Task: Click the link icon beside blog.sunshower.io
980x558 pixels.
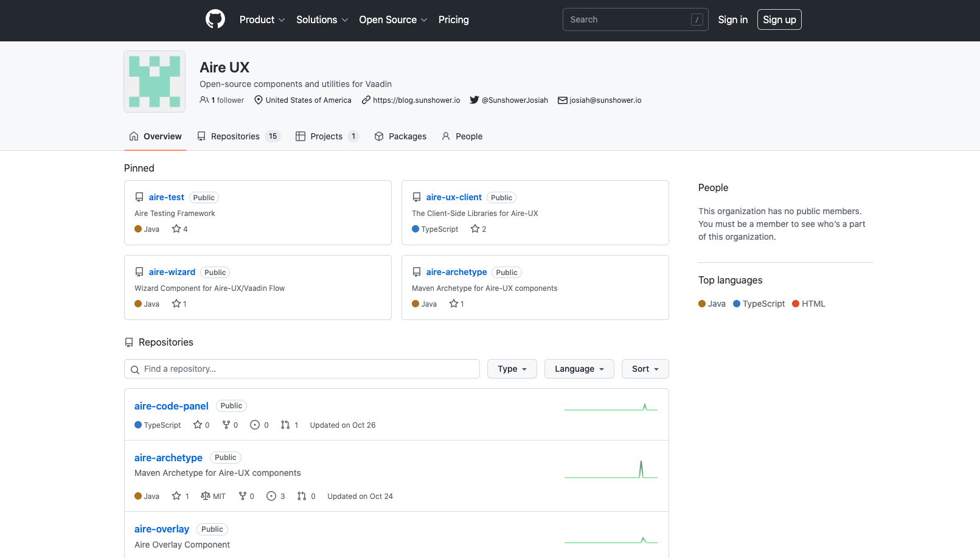Action: (x=366, y=100)
